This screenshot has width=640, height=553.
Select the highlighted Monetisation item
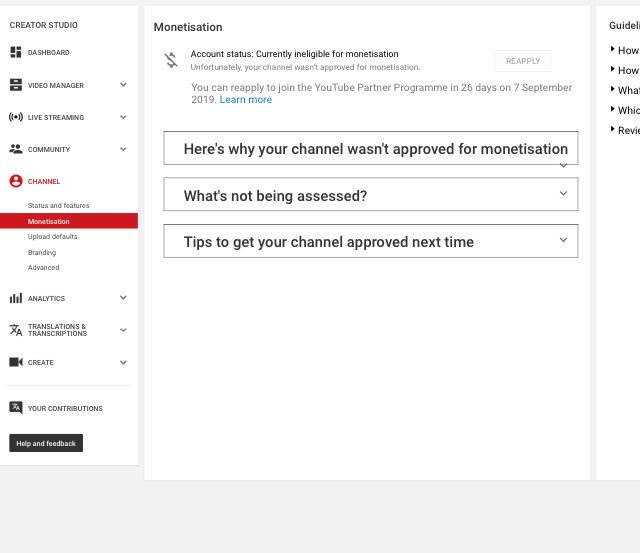point(69,221)
